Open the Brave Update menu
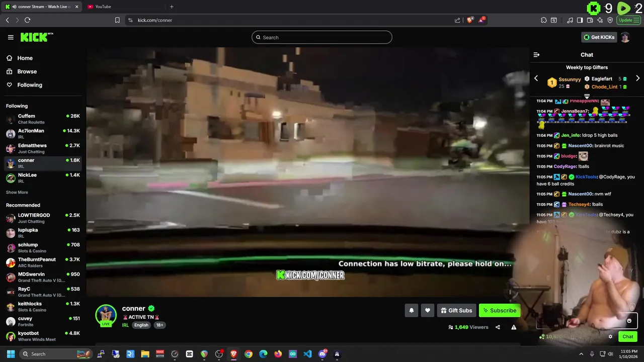Image resolution: width=644 pixels, height=362 pixels. tap(628, 20)
